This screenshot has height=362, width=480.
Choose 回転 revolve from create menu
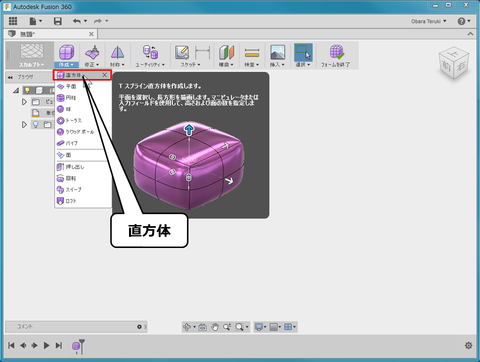(x=83, y=178)
